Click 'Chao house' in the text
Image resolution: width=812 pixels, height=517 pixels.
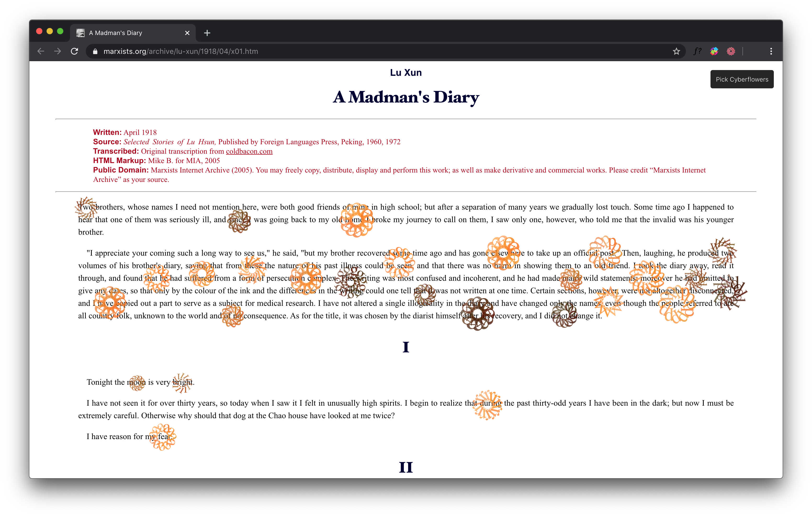[288, 415]
